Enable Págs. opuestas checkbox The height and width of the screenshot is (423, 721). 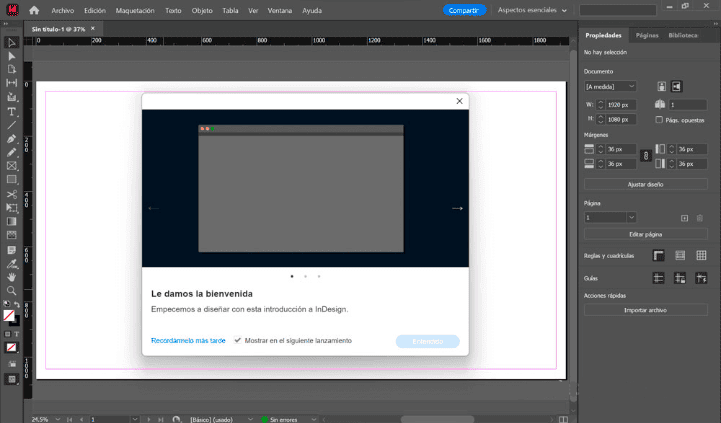point(659,120)
